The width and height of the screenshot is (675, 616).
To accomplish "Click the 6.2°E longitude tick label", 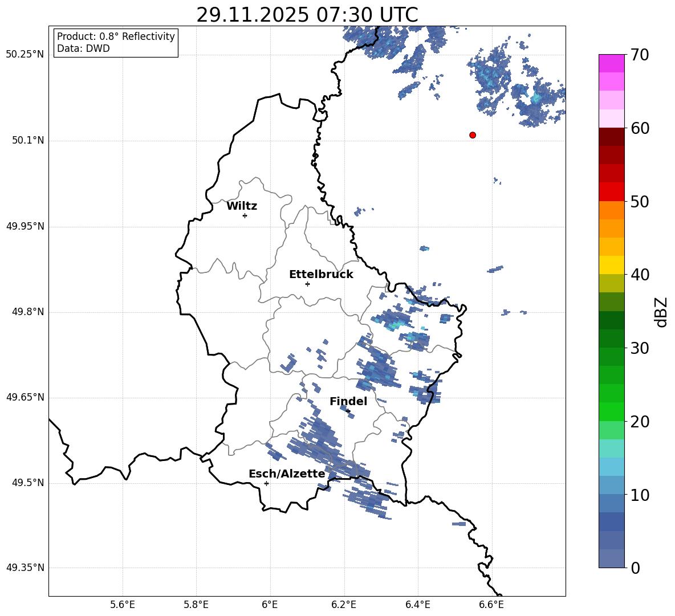I will (x=344, y=605).
